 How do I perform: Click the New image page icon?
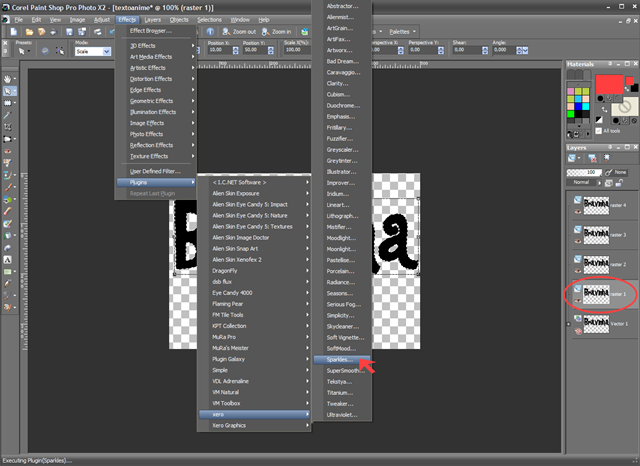tap(14, 31)
